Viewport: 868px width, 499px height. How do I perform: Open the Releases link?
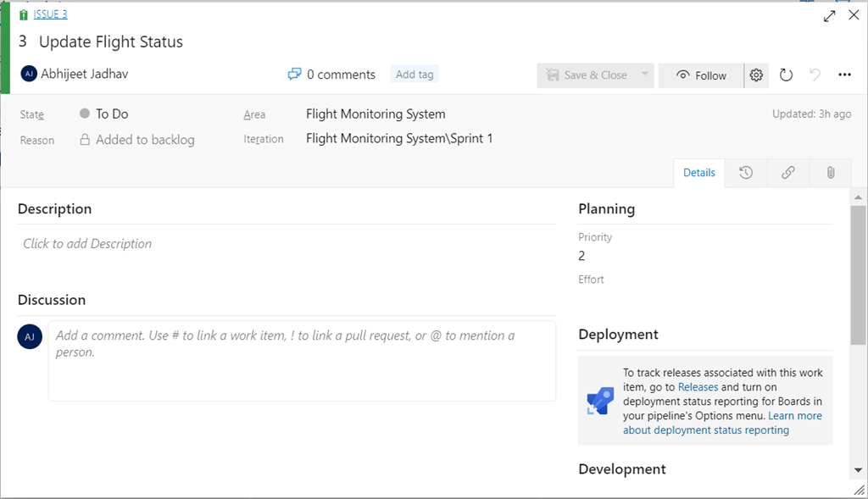point(698,387)
